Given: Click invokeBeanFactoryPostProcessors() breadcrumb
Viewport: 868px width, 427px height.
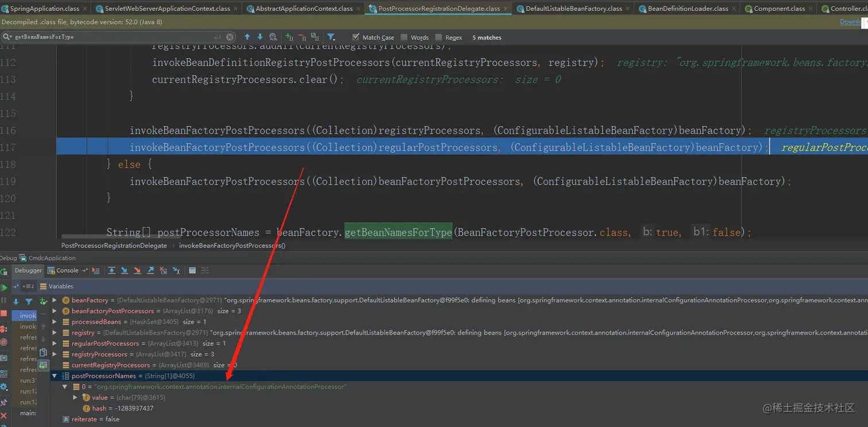Looking at the screenshot, I should click(232, 246).
